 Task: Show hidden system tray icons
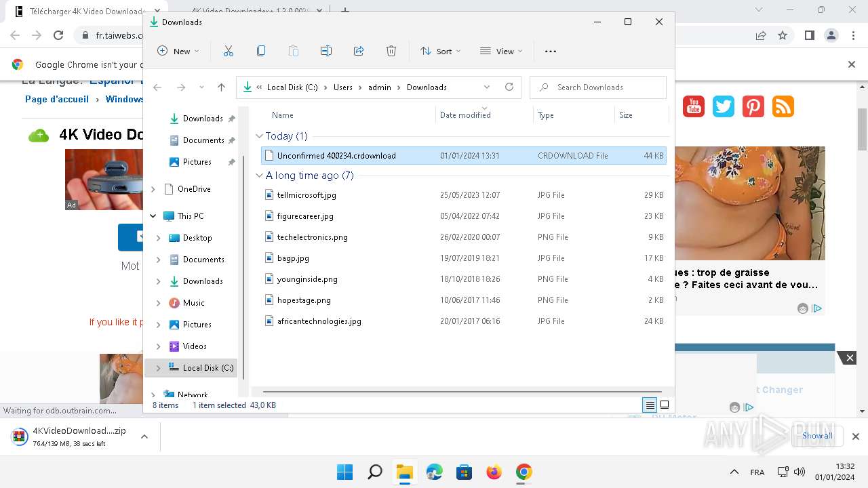coord(734,472)
